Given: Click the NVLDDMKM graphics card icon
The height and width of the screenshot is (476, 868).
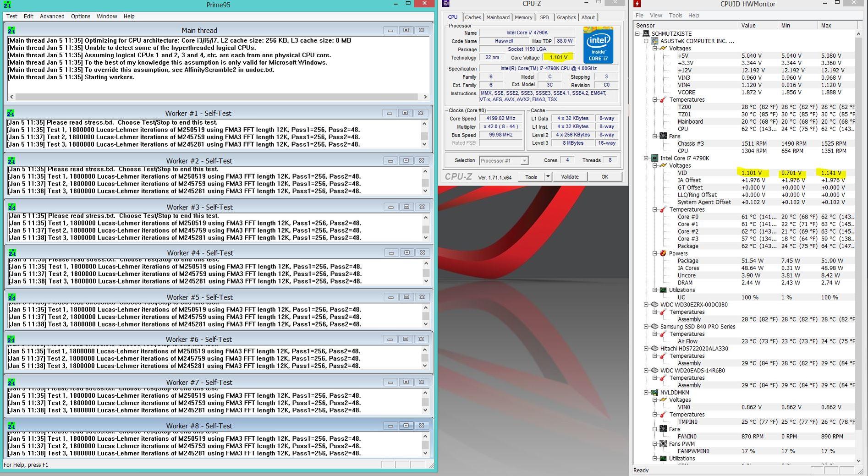Looking at the screenshot, I should coord(654,393).
